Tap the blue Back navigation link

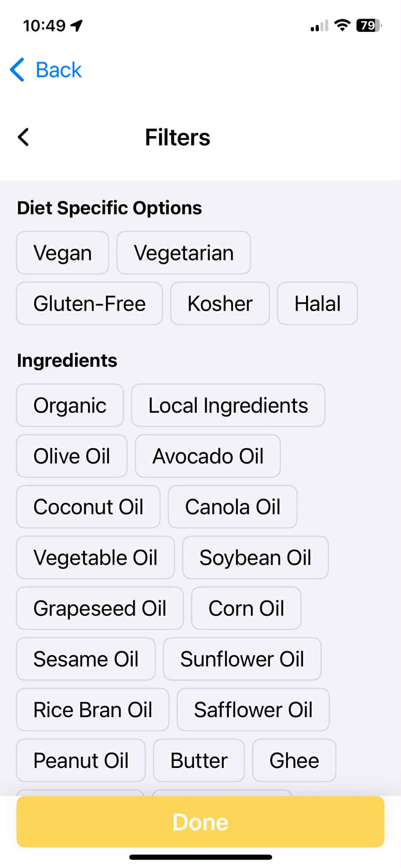coord(46,70)
